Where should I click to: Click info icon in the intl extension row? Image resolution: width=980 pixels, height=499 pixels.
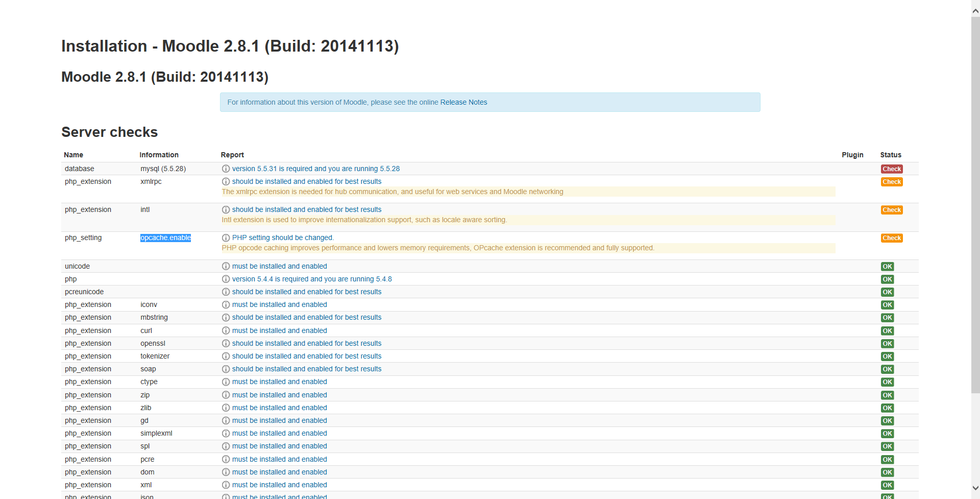[226, 209]
